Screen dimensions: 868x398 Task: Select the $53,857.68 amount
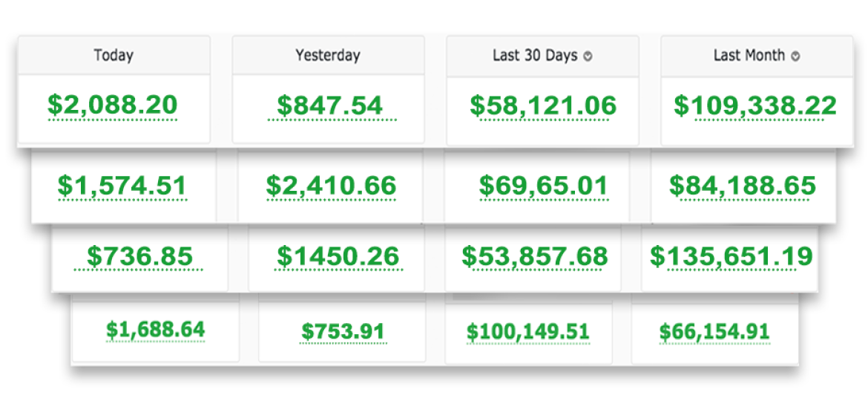pyautogui.click(x=535, y=256)
